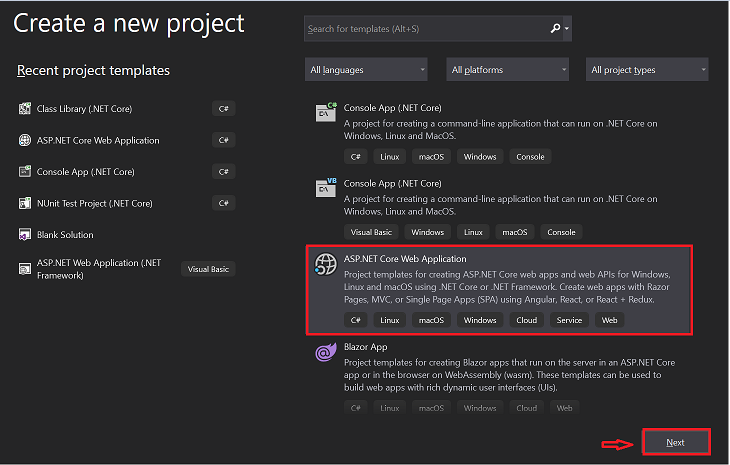Click the search magnifier icon

coord(556,29)
